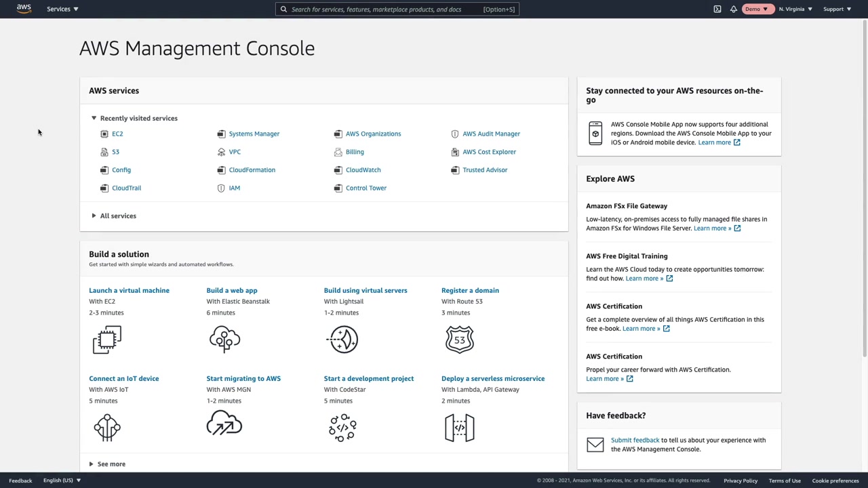Image resolution: width=868 pixels, height=488 pixels.
Task: Click Build a web app link
Action: [232, 291]
